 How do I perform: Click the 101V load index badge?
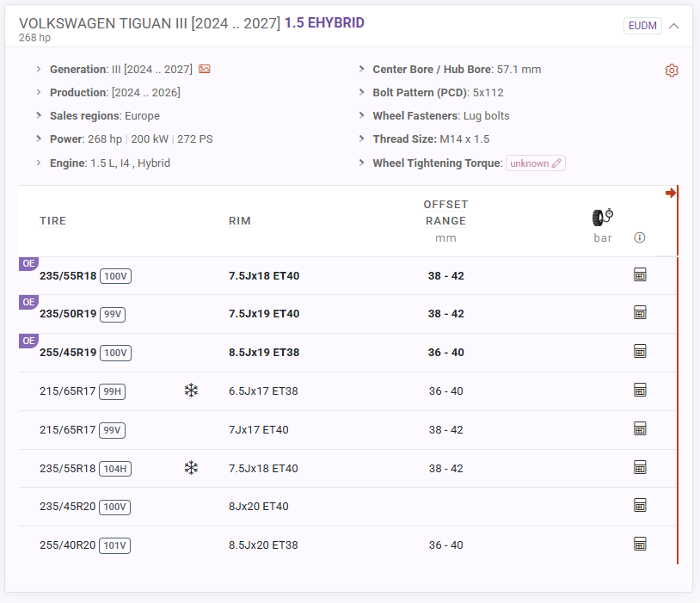click(x=114, y=545)
